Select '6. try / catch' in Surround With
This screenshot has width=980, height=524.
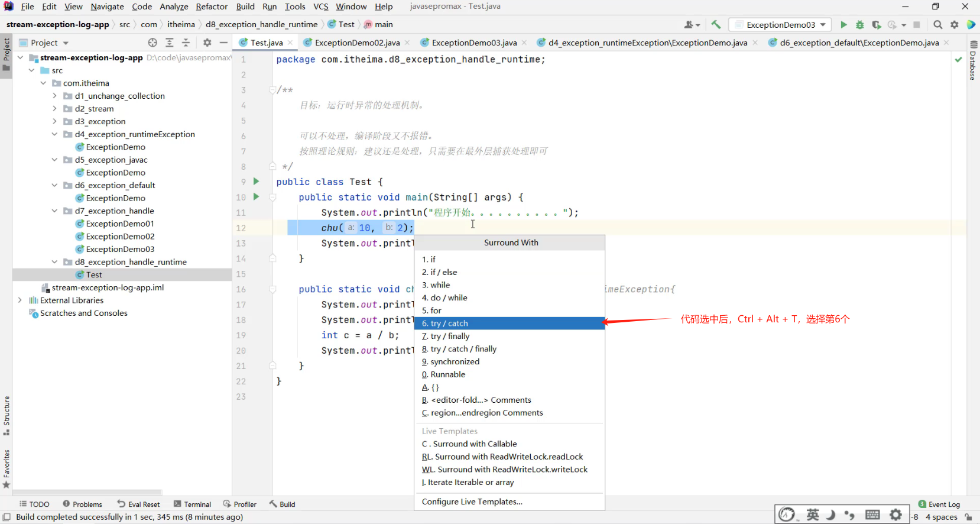point(510,324)
